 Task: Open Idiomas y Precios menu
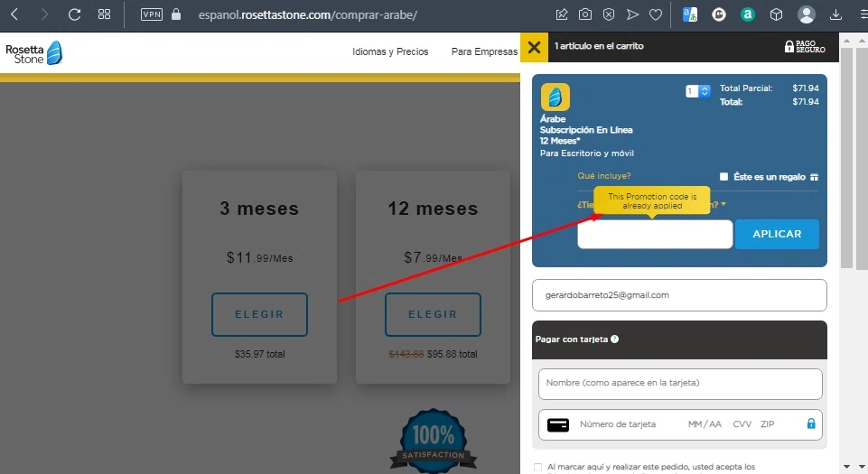pos(390,51)
